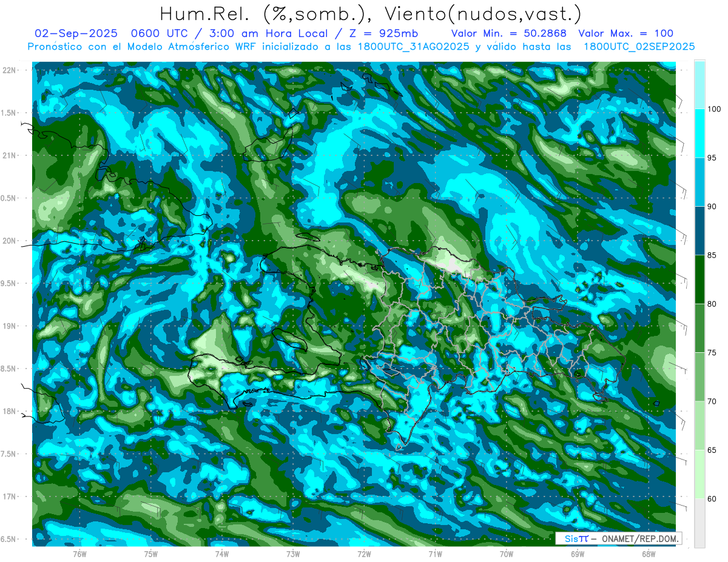This screenshot has width=728, height=562.
Task: Click the '74W' longitude label
Action: click(x=222, y=554)
